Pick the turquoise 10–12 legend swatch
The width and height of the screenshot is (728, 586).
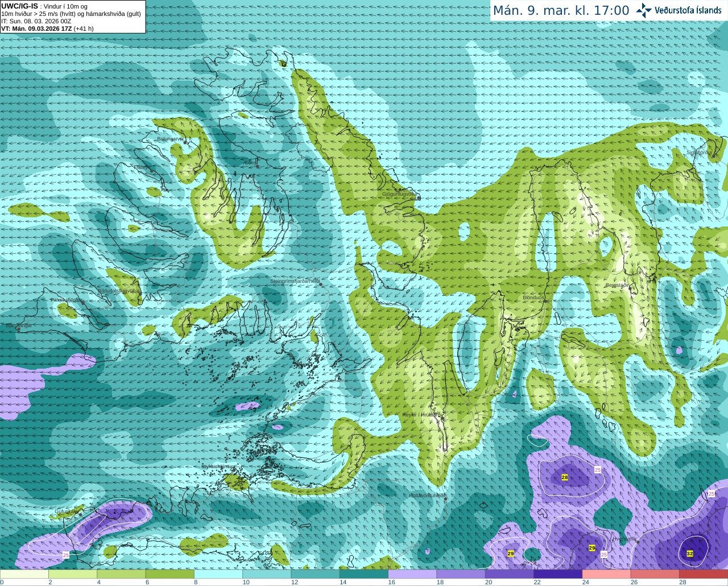pyautogui.click(x=267, y=574)
